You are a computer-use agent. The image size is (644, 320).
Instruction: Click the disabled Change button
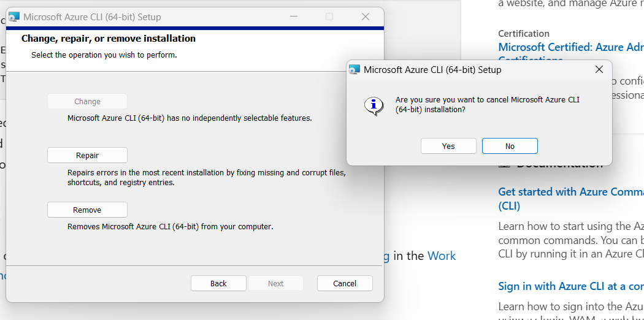click(x=87, y=101)
